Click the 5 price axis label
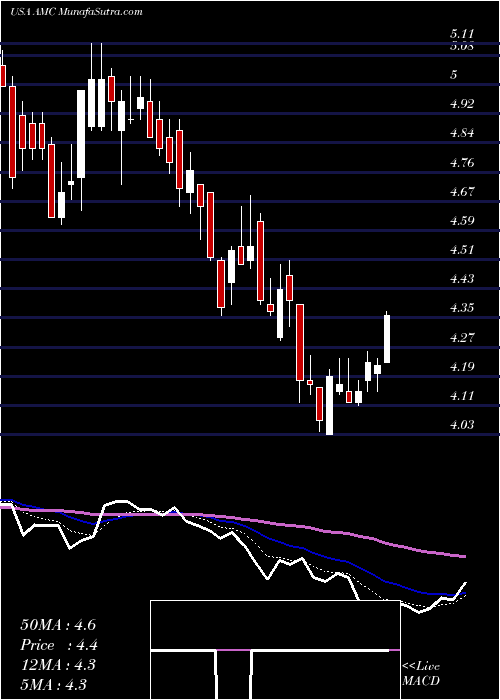 pyautogui.click(x=454, y=75)
